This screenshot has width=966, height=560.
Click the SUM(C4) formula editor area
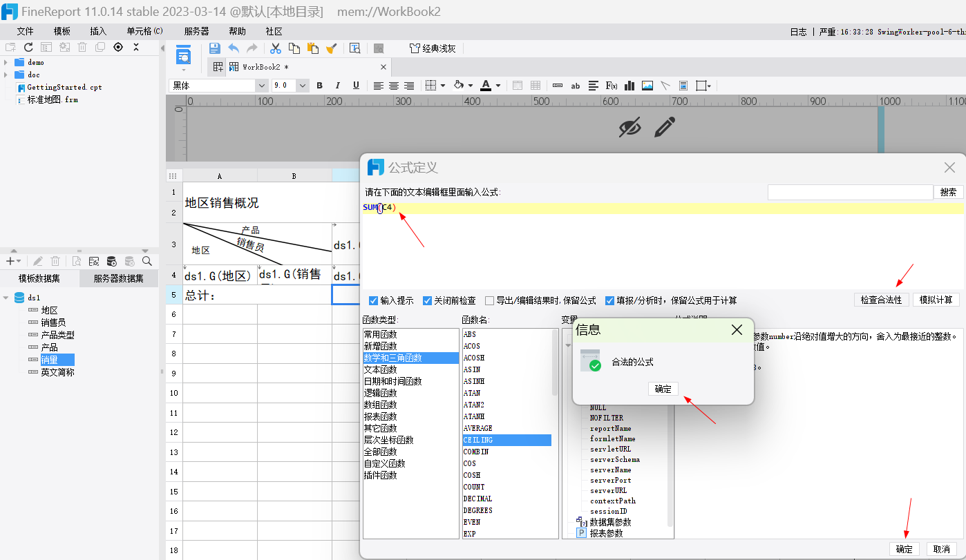[663, 245]
